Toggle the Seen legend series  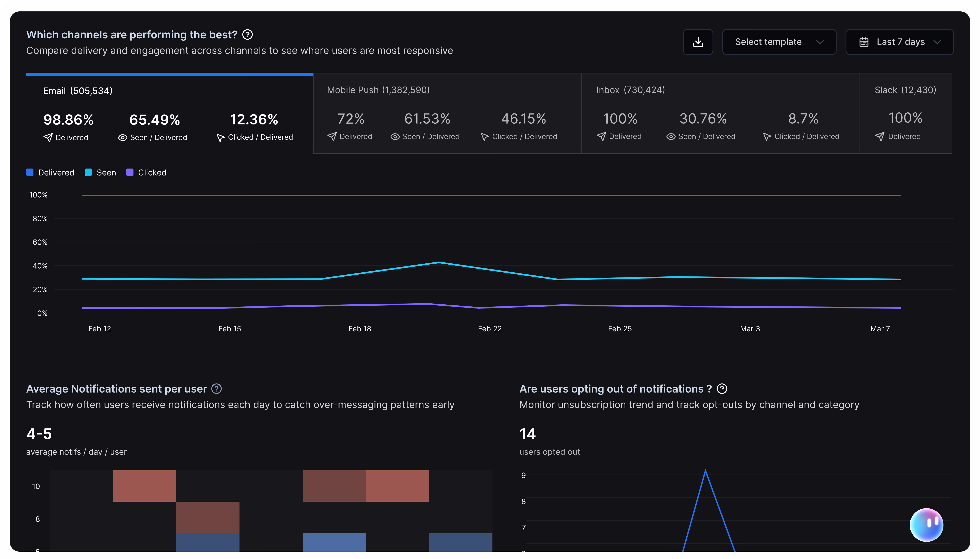(x=100, y=172)
